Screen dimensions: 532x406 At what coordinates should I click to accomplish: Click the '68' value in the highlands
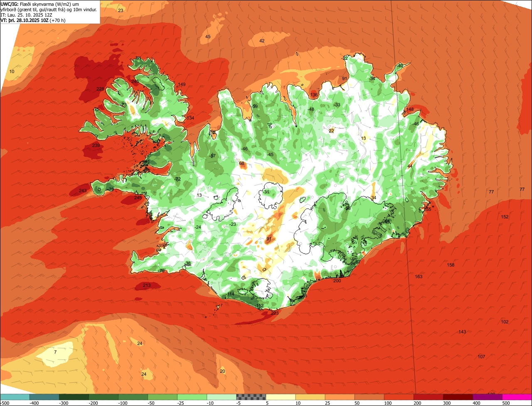[241, 163]
